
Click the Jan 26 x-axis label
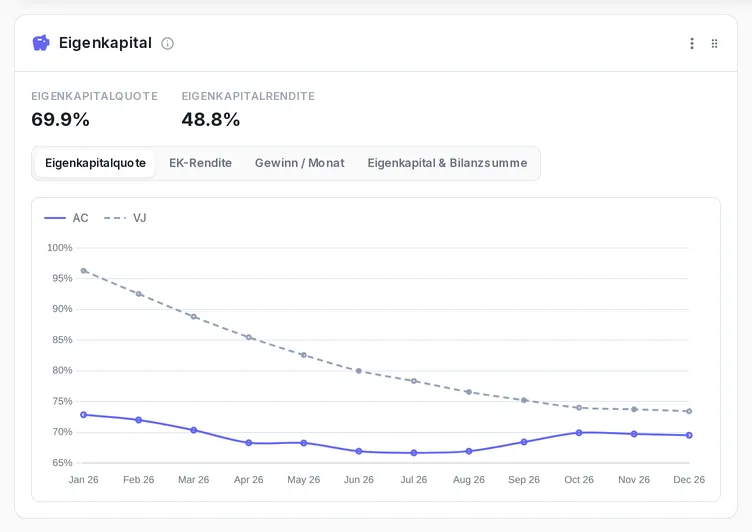coord(83,480)
